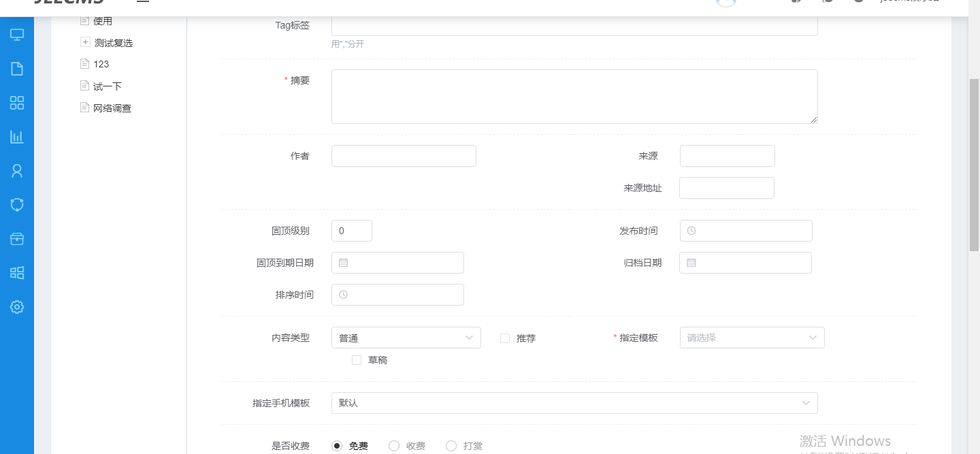Open the tiled windows layout sidebar icon
This screenshot has height=454, width=980.
[17, 273]
